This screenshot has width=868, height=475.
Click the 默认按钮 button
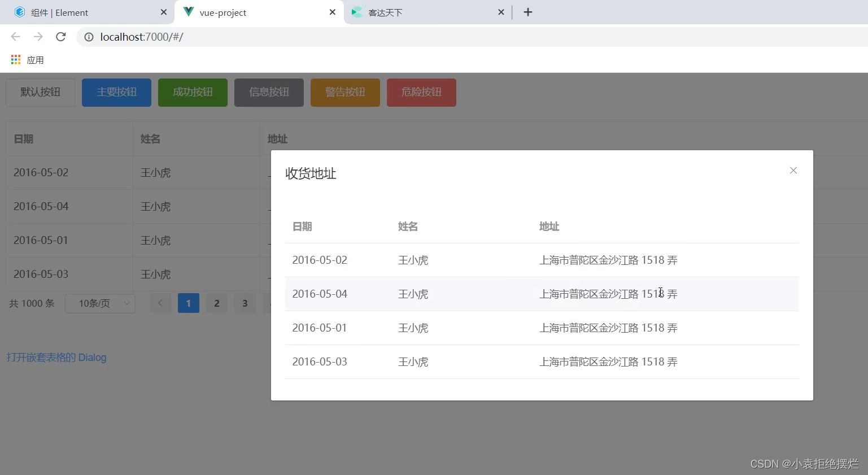tap(40, 92)
